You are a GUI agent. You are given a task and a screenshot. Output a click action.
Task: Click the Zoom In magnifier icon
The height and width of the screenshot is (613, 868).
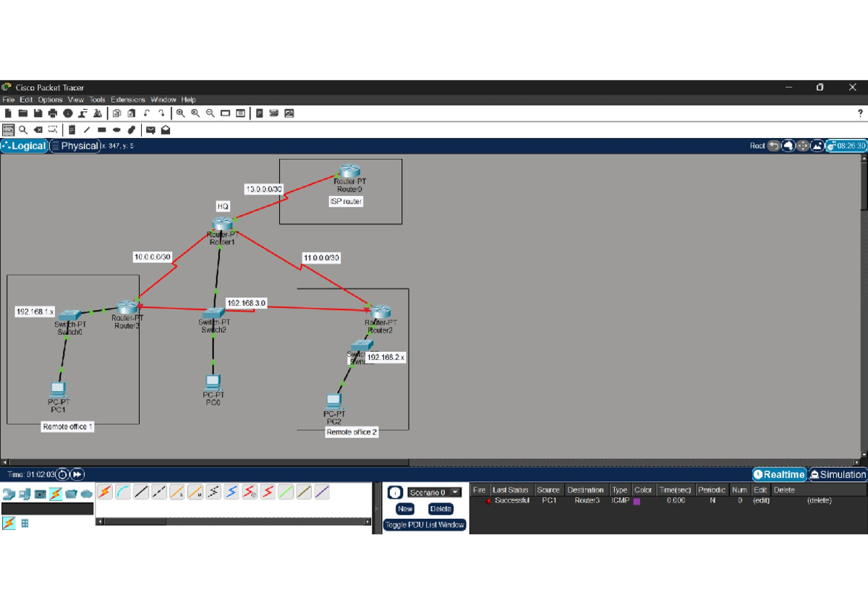pyautogui.click(x=180, y=113)
